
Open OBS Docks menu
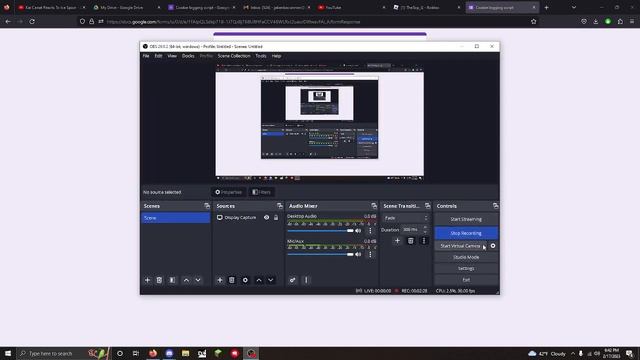point(188,56)
